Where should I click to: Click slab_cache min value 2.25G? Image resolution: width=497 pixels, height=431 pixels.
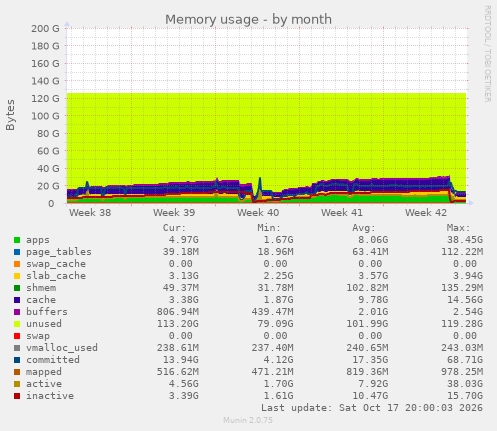(278, 276)
